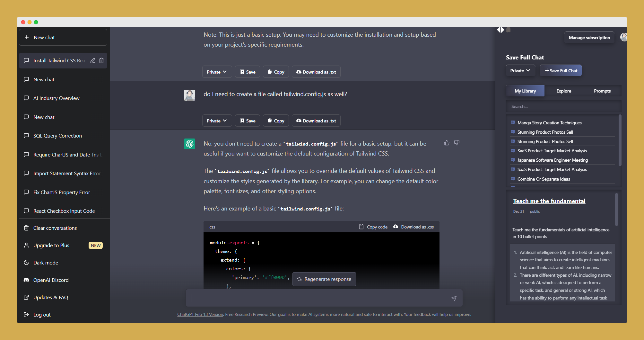Screen dimensions: 644x340
Task: Click the send message paper plane icon
Action: click(454, 298)
